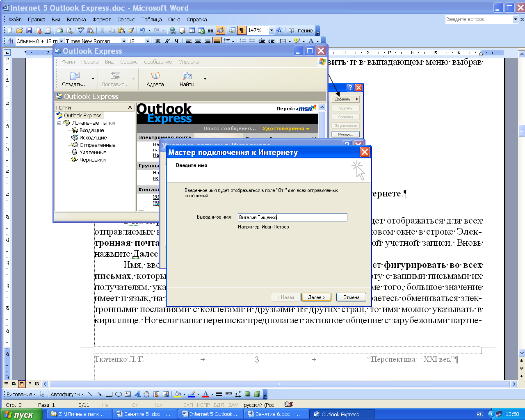
Task: Expand the fill color dropdown arrow
Action: pyautogui.click(x=184, y=394)
